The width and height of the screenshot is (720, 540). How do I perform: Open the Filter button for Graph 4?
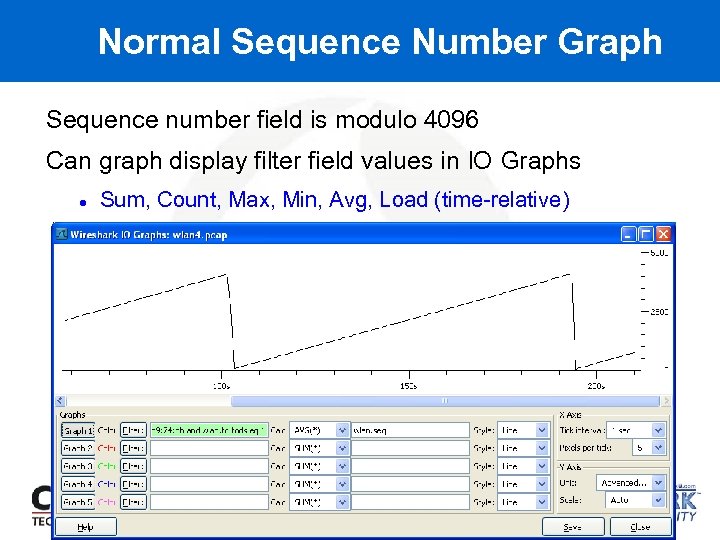(x=133, y=484)
